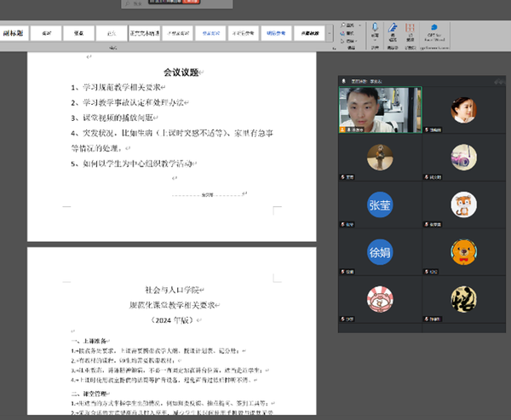The image size is (511, 420).
Task: Select the 徐娟 participant tile
Action: pyautogui.click(x=379, y=251)
